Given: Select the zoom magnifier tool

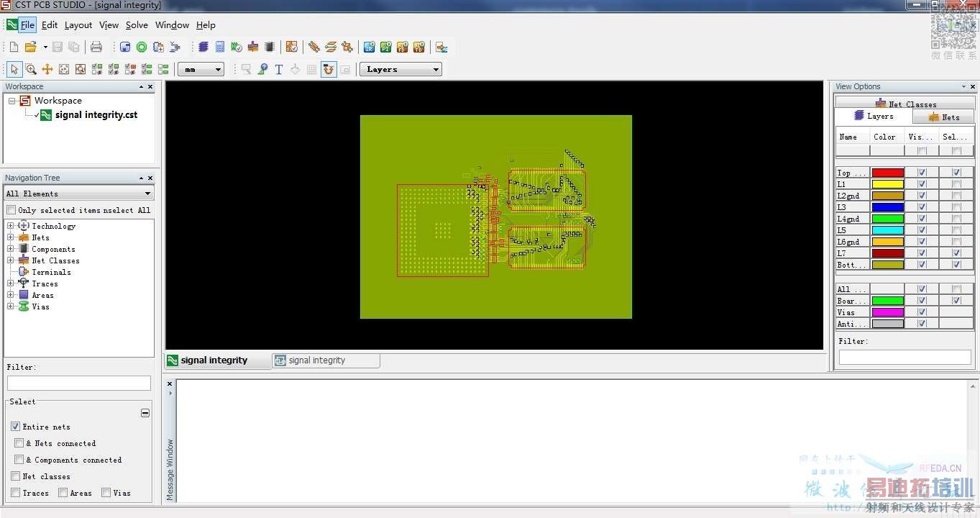Looking at the screenshot, I should click(x=31, y=69).
